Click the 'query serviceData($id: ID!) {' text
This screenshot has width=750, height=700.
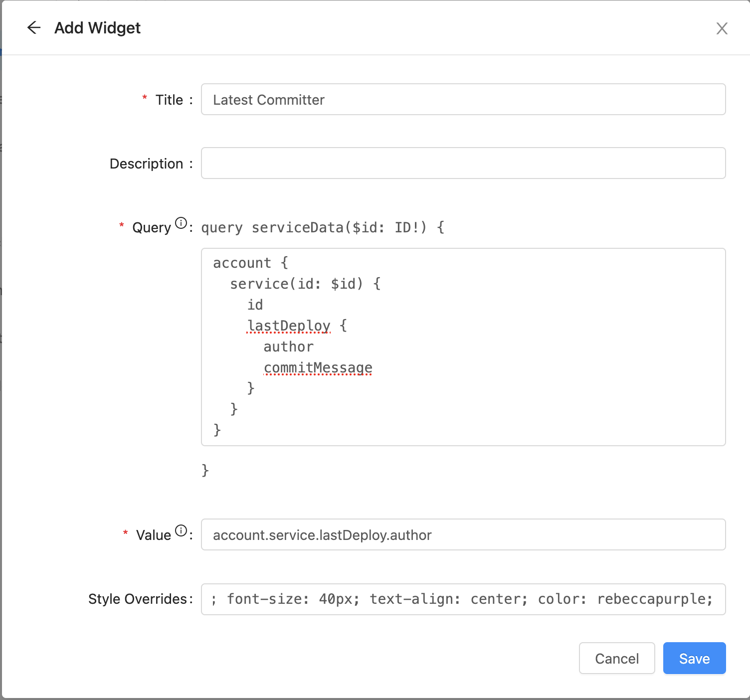point(323,227)
